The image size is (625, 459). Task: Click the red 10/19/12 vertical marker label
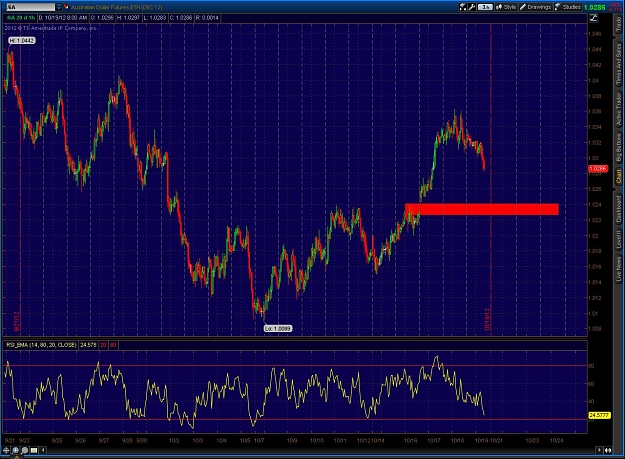(487, 319)
